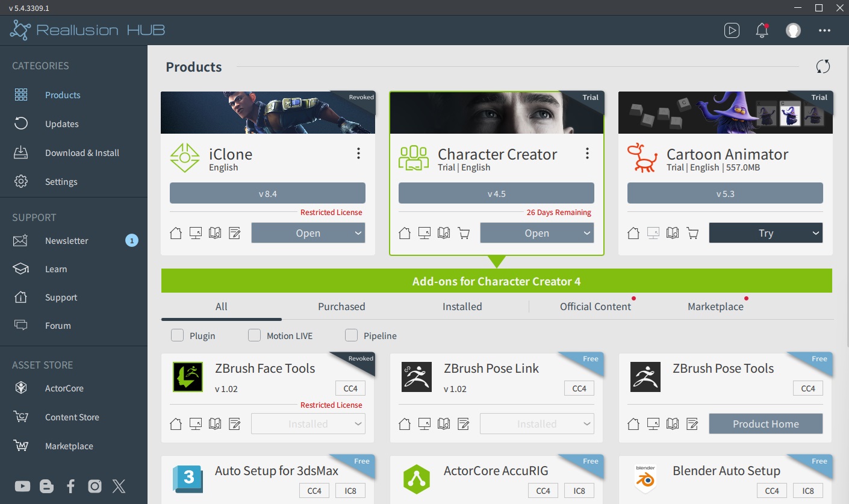The image size is (849, 504).
Task: Open the video tutorial play icon in header
Action: click(732, 30)
